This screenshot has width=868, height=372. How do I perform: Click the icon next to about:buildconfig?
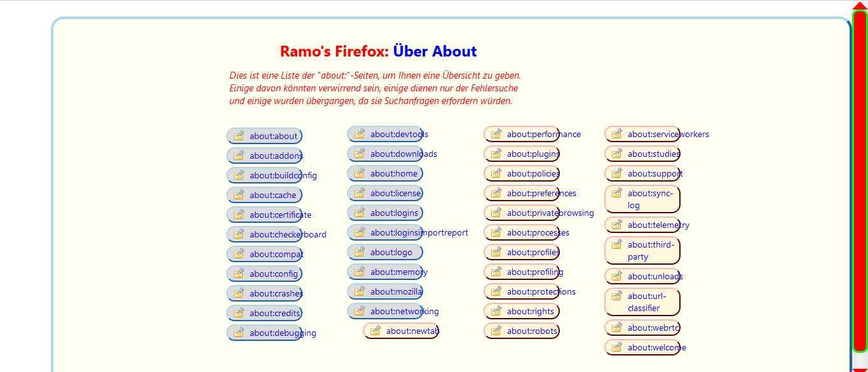click(238, 175)
